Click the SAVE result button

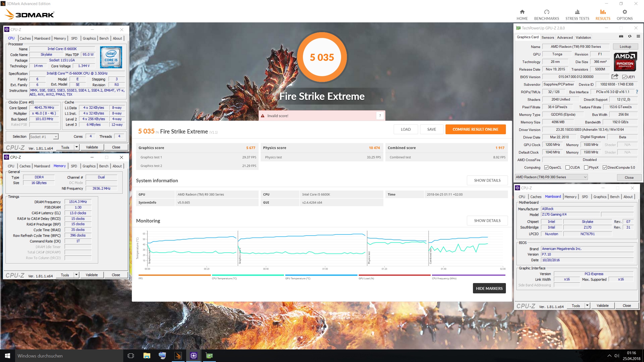pos(432,129)
